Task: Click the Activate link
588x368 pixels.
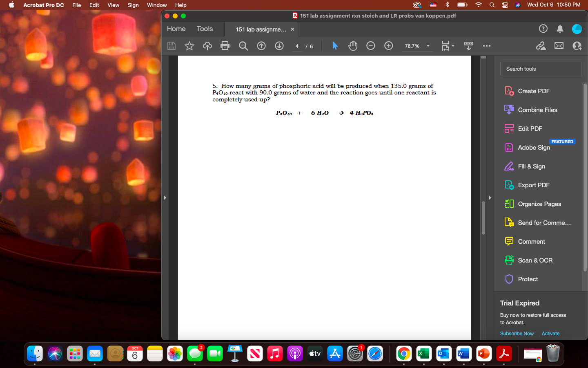Action: [x=550, y=333]
